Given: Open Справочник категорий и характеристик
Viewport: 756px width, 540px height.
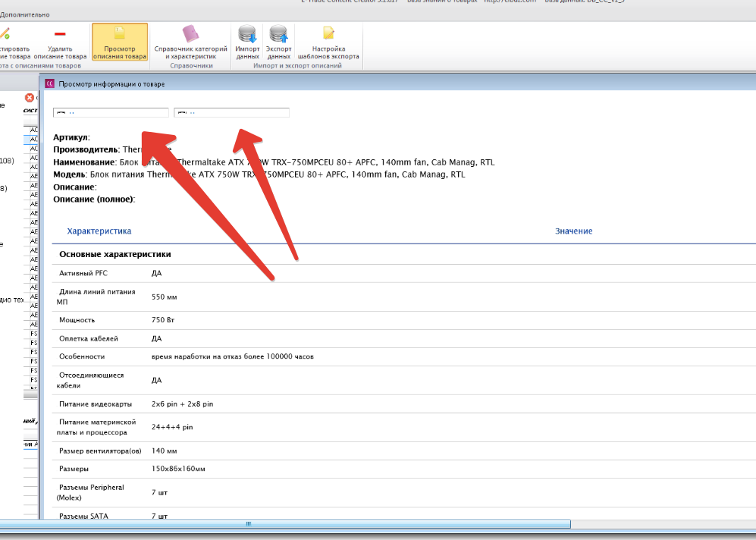Looking at the screenshot, I should 190,42.
